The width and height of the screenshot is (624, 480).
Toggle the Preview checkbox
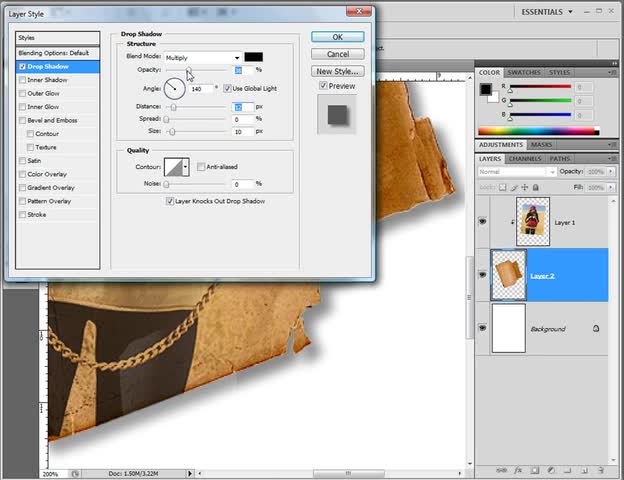point(323,86)
